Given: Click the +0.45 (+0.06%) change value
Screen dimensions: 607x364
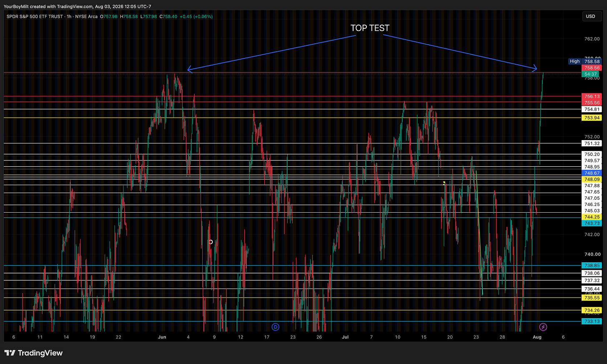Looking at the screenshot, I should [x=196, y=17].
